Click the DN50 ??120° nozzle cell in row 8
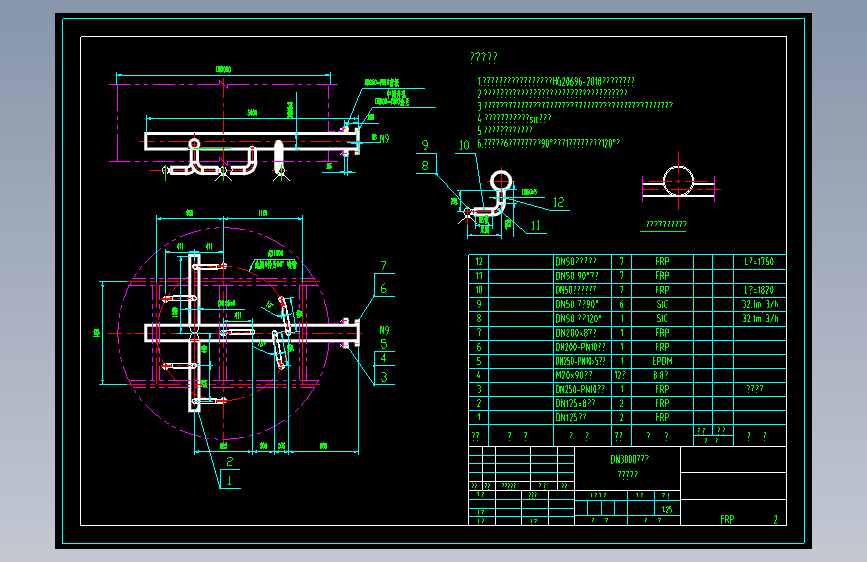Viewport: 867px width, 562px height. click(x=578, y=319)
